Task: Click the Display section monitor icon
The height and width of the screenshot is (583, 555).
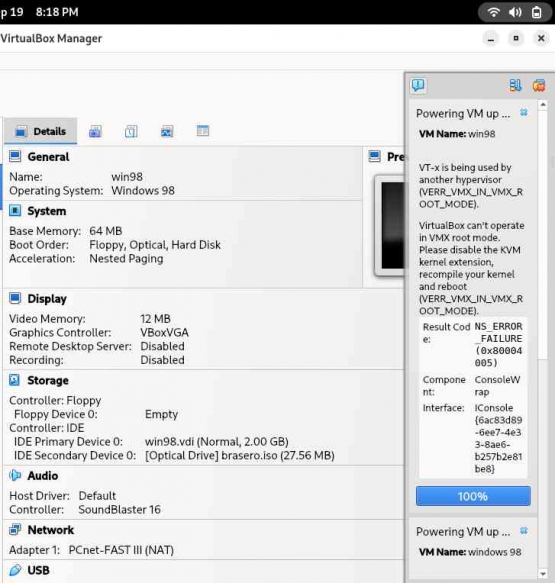Action: pyautogui.click(x=15, y=298)
